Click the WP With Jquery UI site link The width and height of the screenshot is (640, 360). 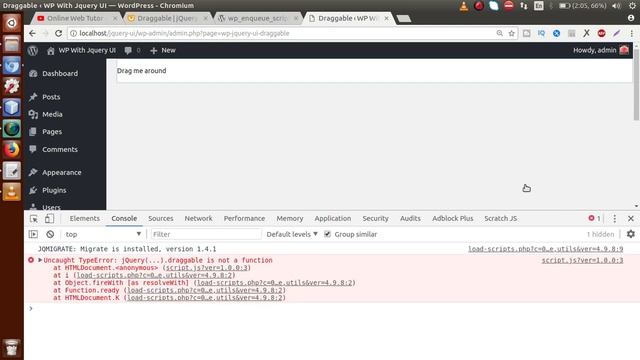click(81, 51)
